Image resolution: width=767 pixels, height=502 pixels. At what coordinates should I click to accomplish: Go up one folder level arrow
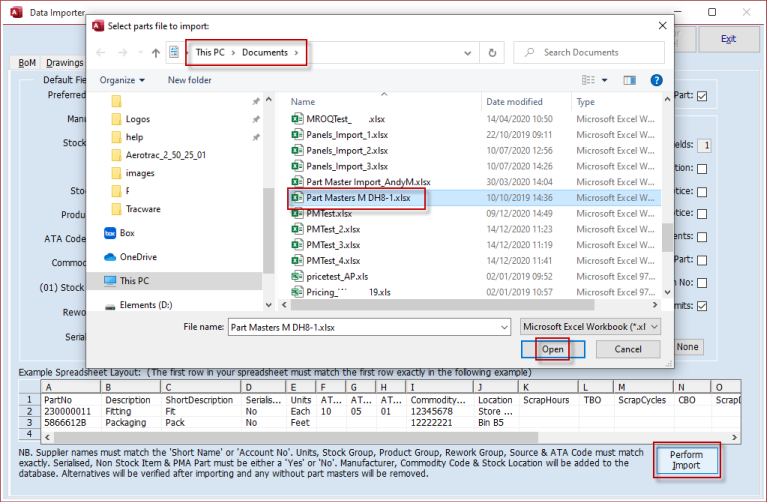coord(156,53)
